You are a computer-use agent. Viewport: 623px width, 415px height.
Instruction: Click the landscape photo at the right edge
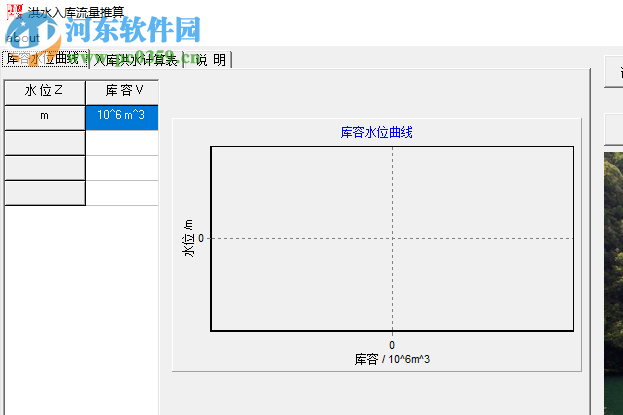(x=613, y=283)
